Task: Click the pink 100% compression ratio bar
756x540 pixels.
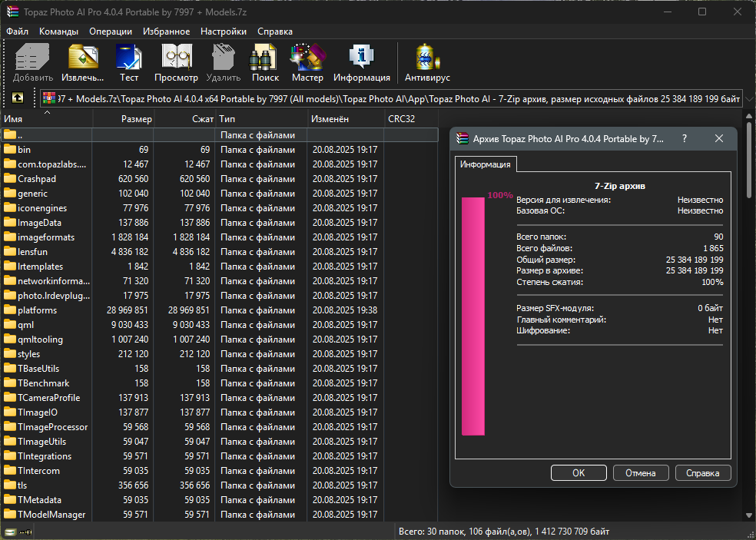Action: (473, 316)
